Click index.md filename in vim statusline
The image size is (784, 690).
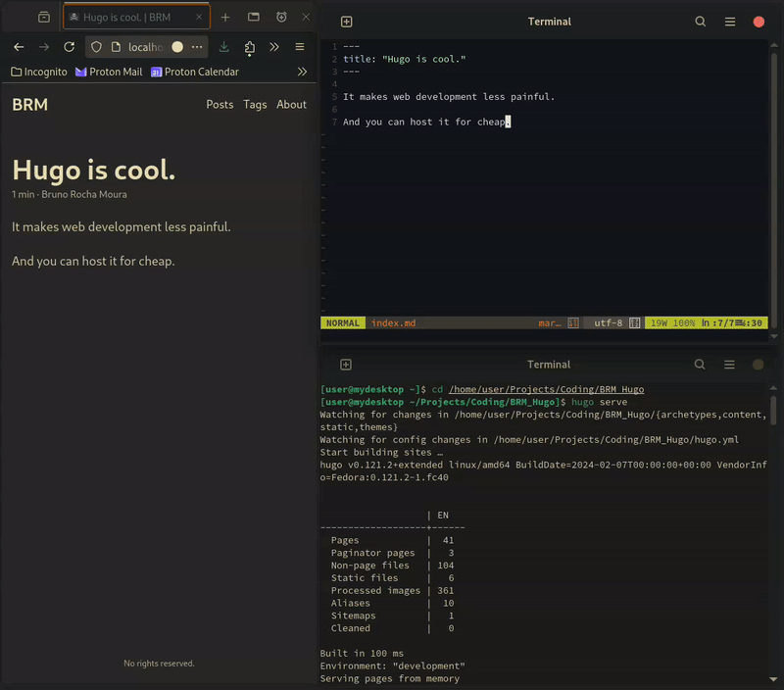point(393,323)
